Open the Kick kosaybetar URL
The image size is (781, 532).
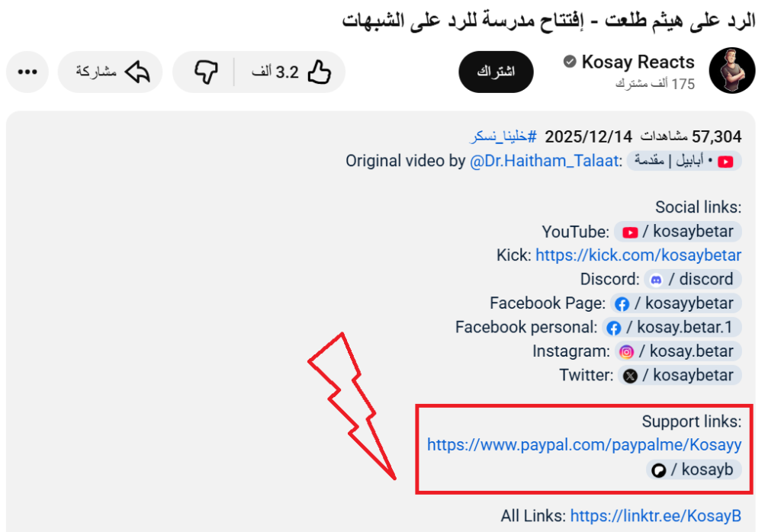point(638,255)
